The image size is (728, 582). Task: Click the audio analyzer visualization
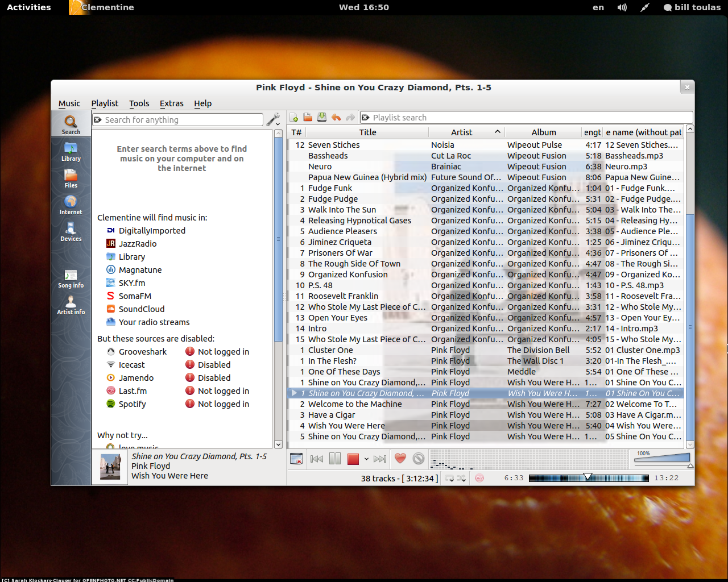[x=528, y=459]
